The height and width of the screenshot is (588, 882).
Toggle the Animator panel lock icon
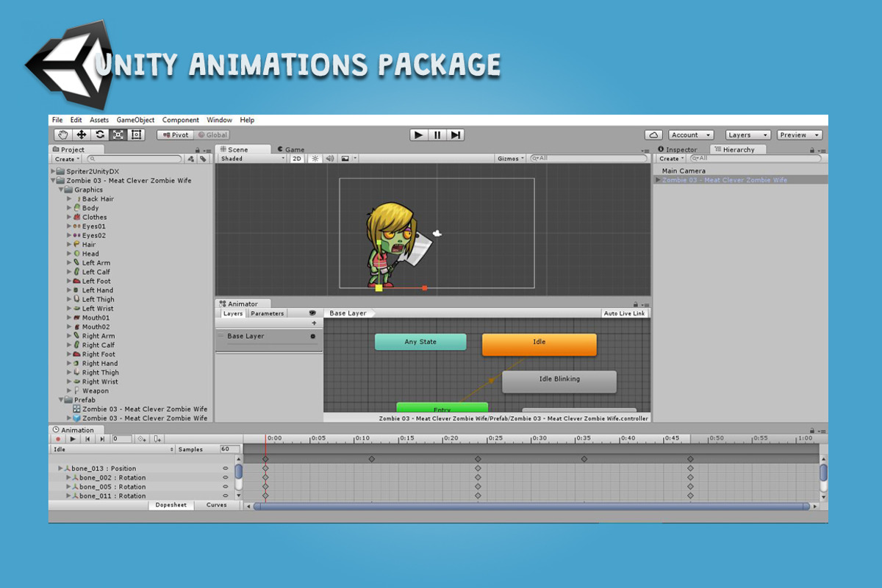tap(636, 304)
